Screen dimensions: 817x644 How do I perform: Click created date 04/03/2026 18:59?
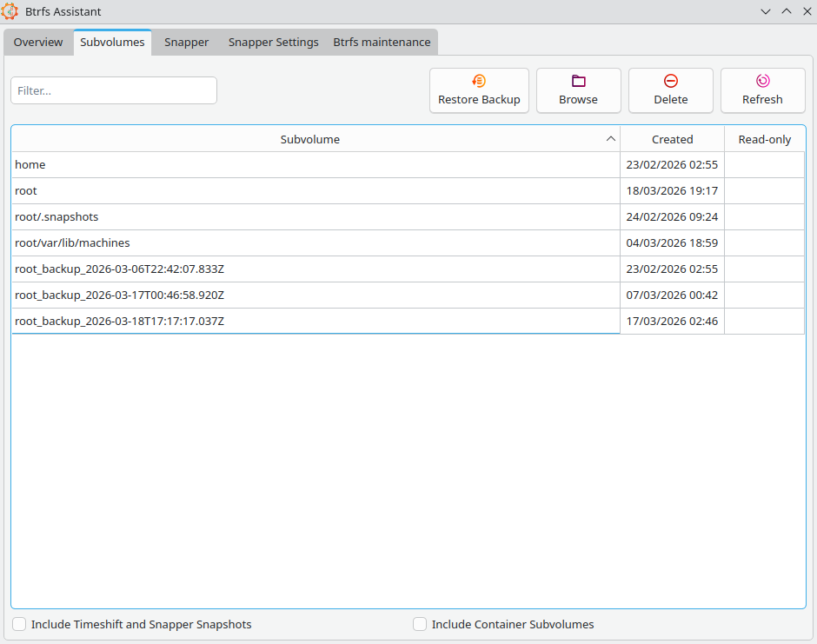(x=672, y=242)
